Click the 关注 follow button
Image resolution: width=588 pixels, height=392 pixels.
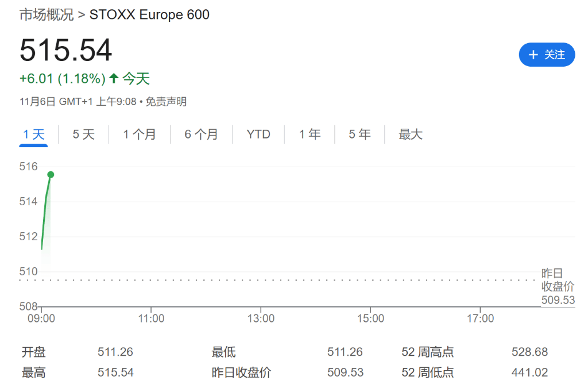[547, 55]
